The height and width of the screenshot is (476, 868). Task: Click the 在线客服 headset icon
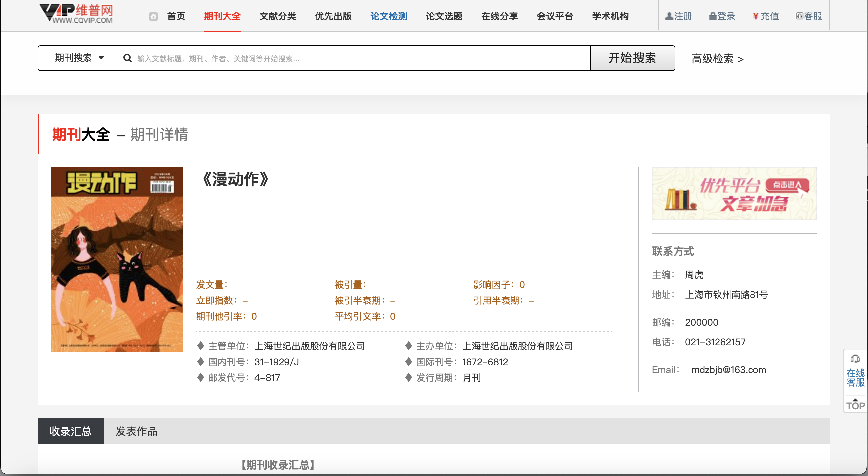coord(855,359)
